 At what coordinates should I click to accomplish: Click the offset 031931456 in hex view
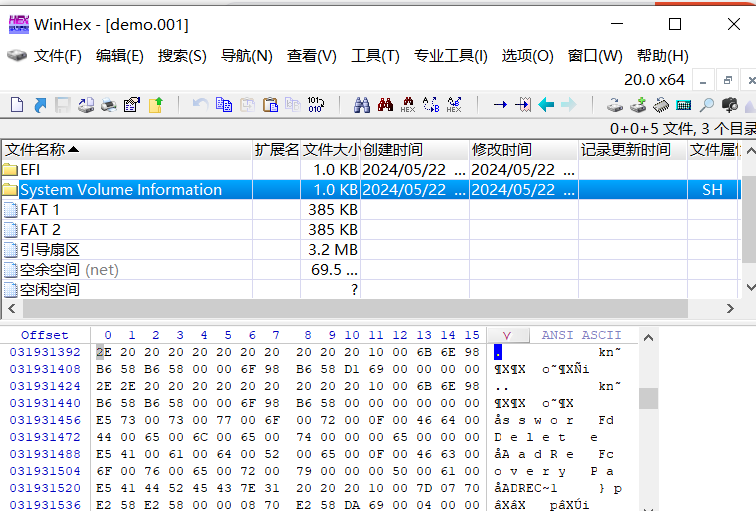coord(45,420)
